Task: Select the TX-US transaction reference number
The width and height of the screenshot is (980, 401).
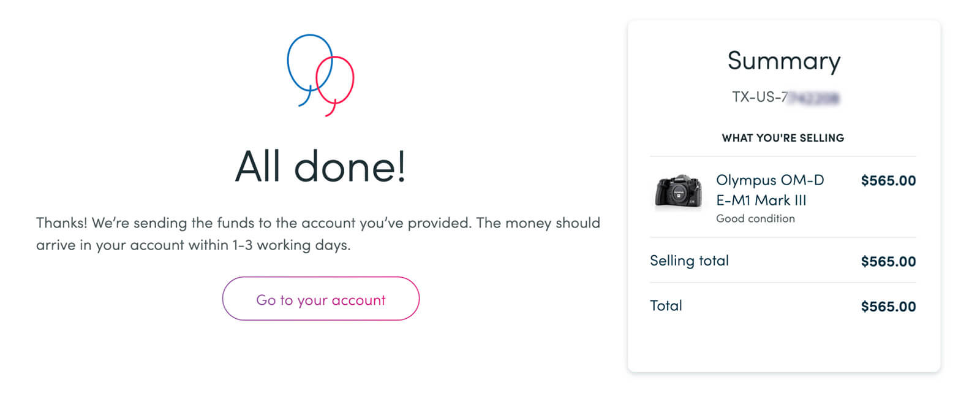Action: point(785,97)
